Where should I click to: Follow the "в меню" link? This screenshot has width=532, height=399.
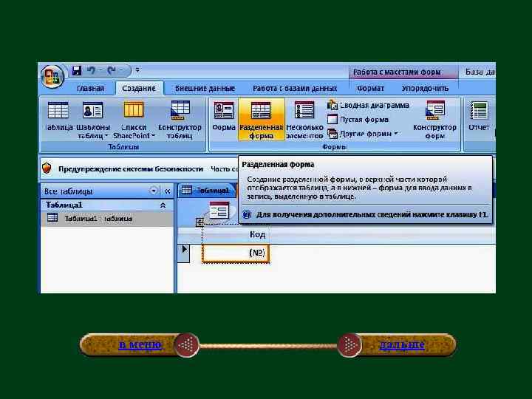pos(140,344)
